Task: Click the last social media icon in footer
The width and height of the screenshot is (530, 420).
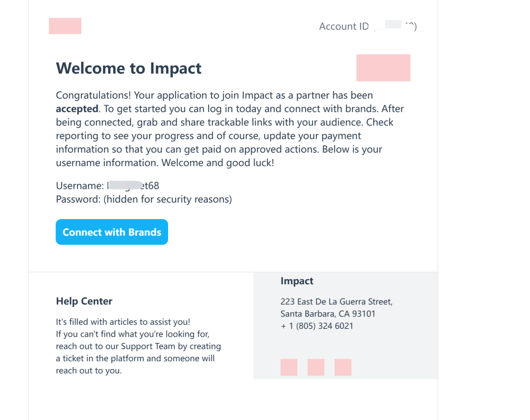Action: [343, 367]
